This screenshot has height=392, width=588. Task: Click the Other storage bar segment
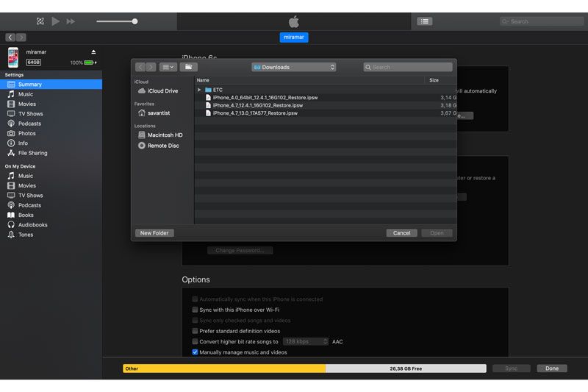coord(224,368)
